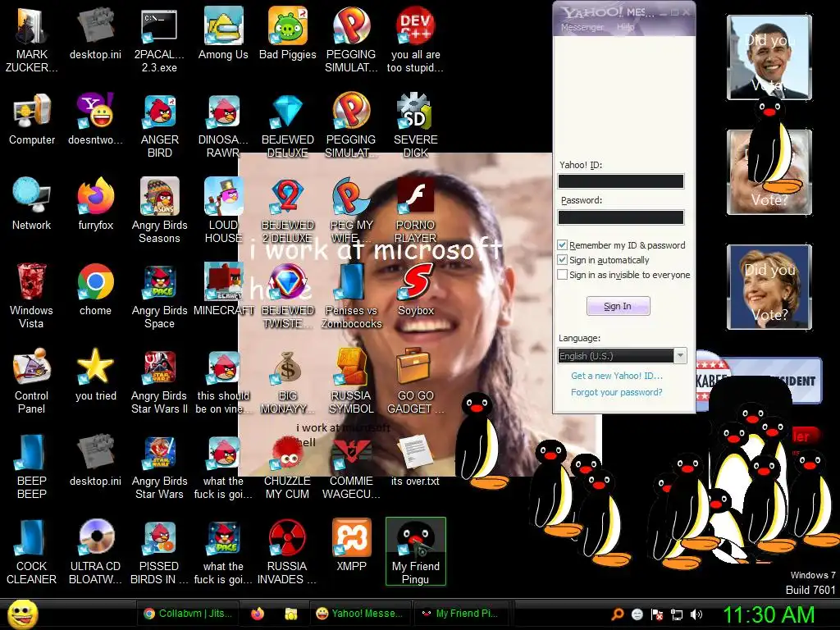840x630 pixels.
Task: Open the Angry Birds Seasons icon
Action: pyautogui.click(x=160, y=196)
